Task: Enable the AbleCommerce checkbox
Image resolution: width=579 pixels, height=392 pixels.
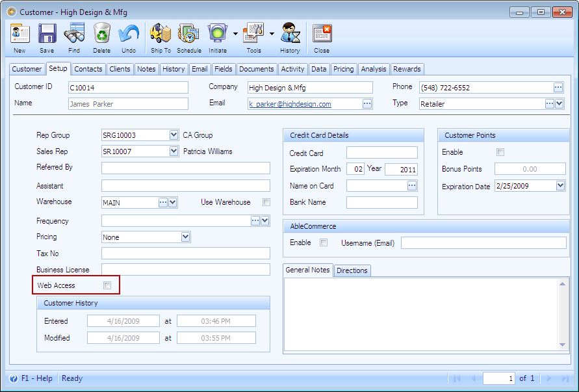Action: pos(324,242)
